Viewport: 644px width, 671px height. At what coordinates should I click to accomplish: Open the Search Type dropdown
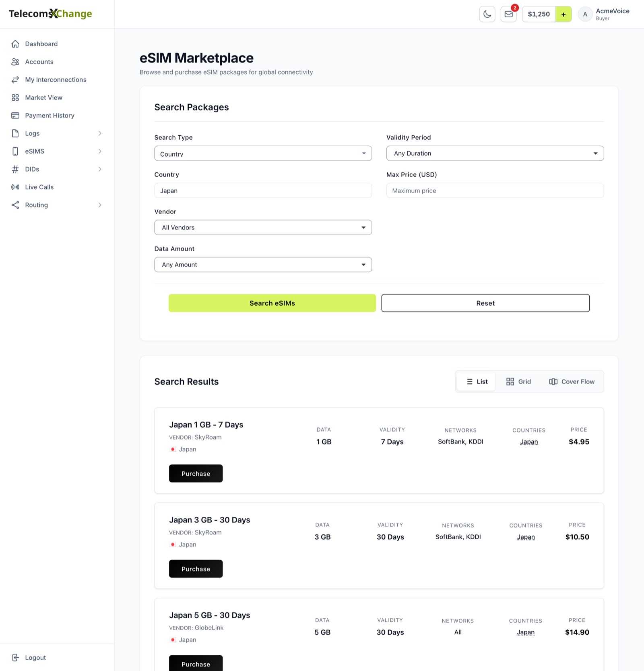263,153
